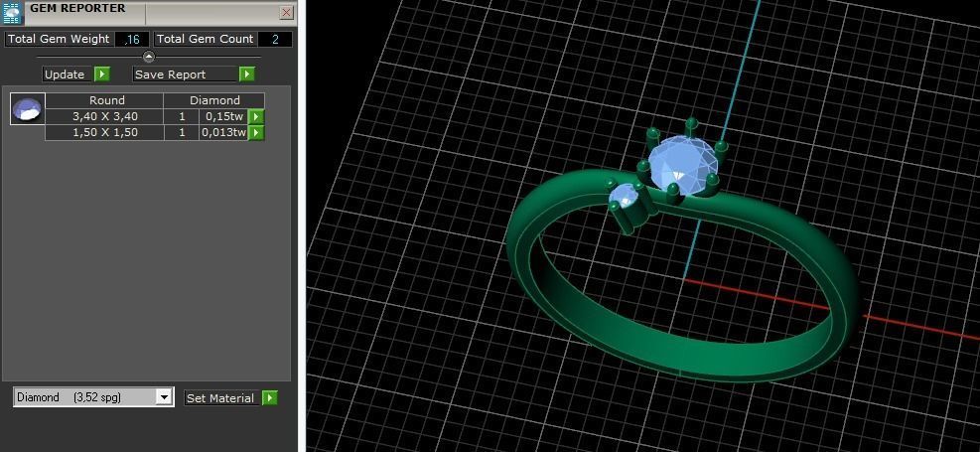This screenshot has height=452, width=980.
Task: Click the green arrow next to Set Material
Action: tap(269, 398)
